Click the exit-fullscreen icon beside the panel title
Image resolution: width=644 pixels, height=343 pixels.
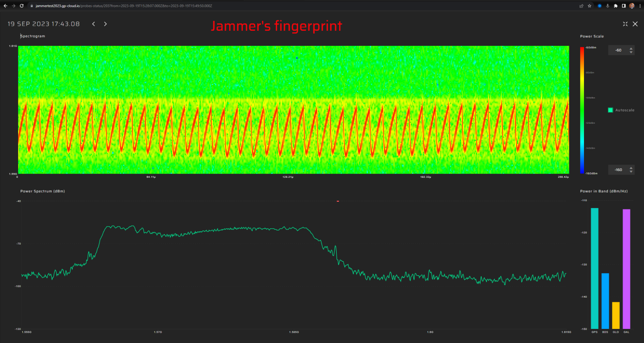point(625,23)
